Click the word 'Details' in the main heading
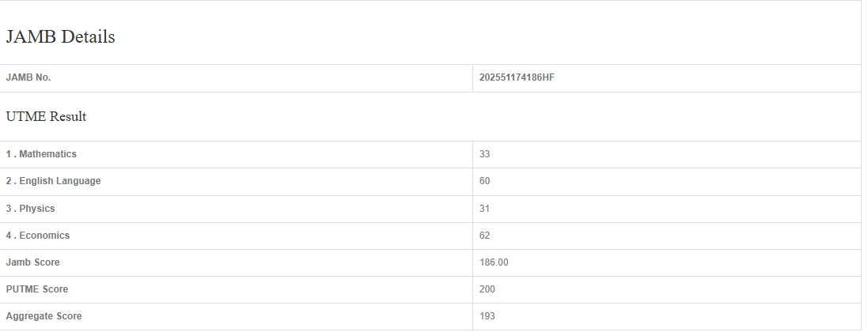 87,37
